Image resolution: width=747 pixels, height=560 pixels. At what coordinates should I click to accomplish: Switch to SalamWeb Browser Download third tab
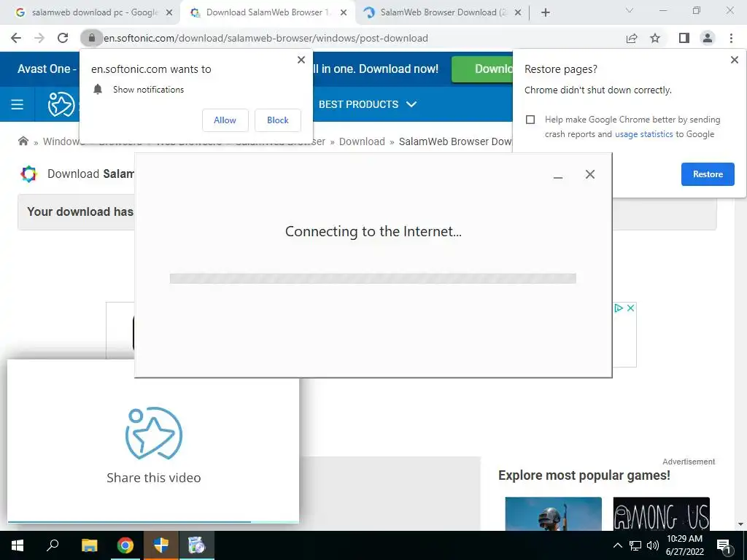(x=443, y=12)
